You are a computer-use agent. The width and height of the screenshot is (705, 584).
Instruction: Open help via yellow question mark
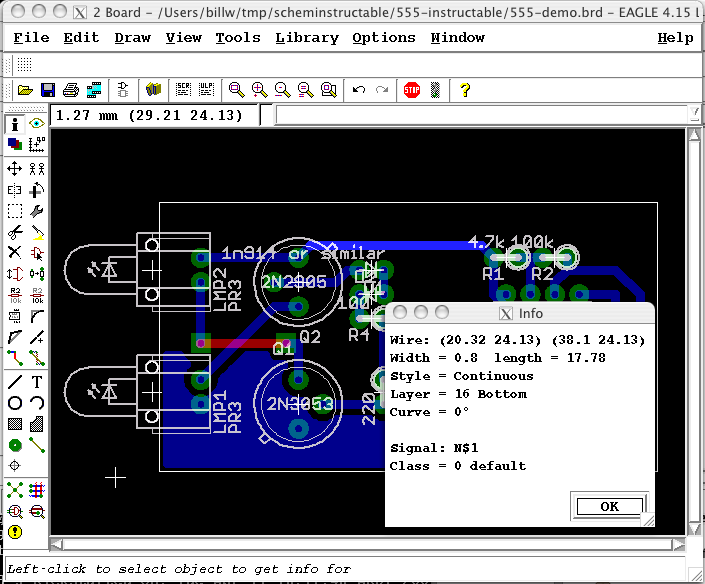[465, 90]
